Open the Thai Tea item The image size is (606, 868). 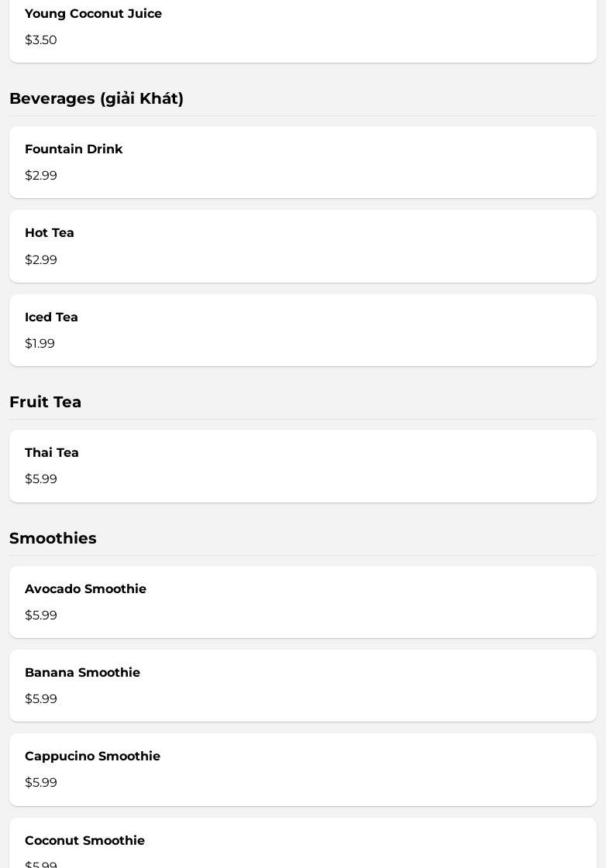click(303, 466)
